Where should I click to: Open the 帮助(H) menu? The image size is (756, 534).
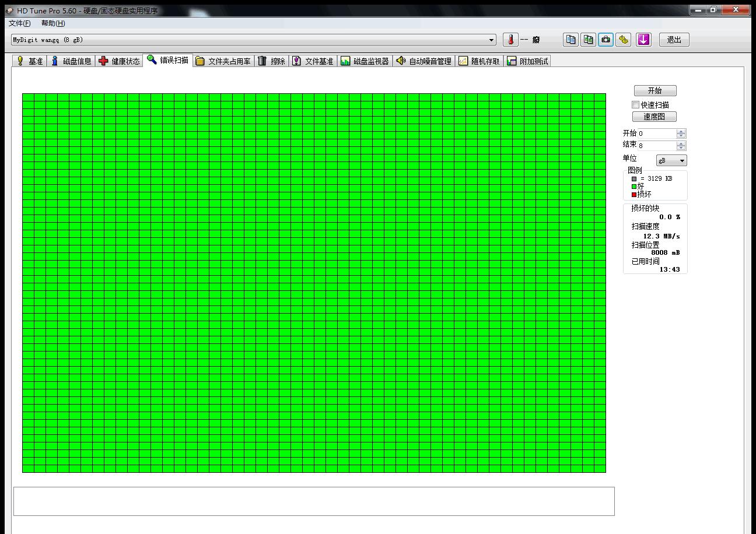[x=53, y=23]
